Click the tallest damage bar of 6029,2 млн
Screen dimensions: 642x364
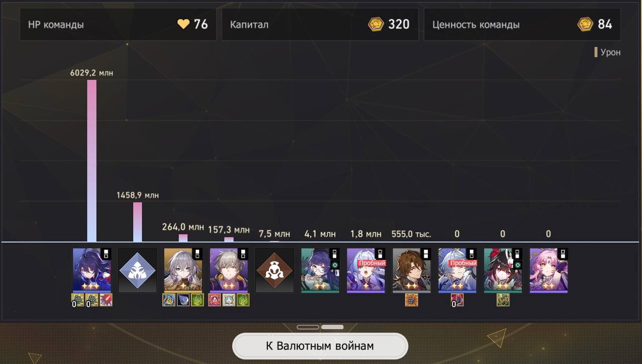pos(92,161)
